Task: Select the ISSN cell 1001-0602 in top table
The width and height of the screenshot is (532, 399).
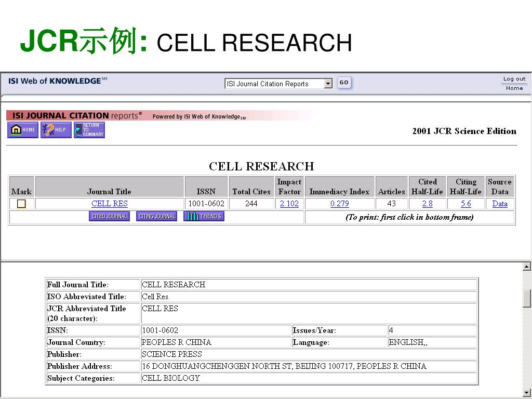Action: pyautogui.click(x=206, y=204)
